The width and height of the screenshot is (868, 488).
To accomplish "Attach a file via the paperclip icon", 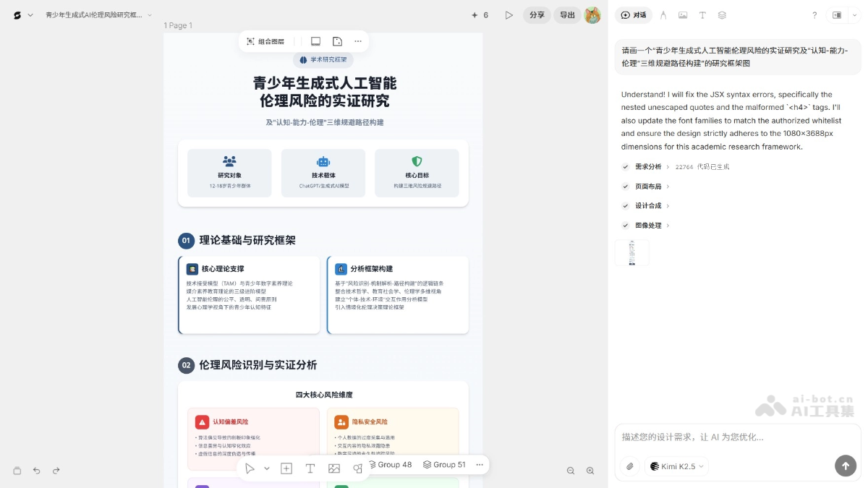I will pyautogui.click(x=629, y=466).
